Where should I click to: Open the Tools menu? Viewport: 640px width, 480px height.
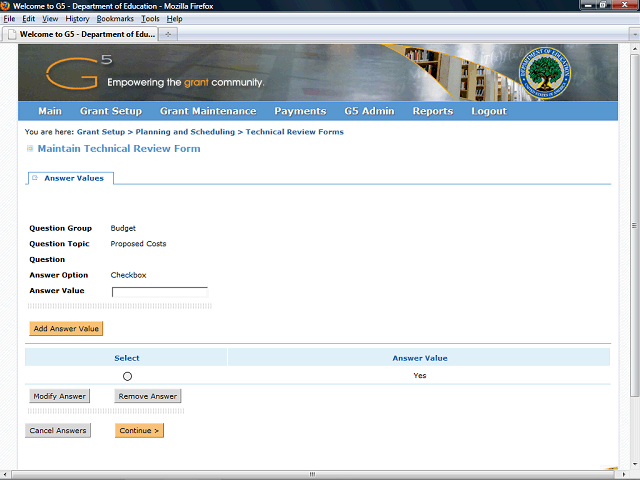point(150,19)
